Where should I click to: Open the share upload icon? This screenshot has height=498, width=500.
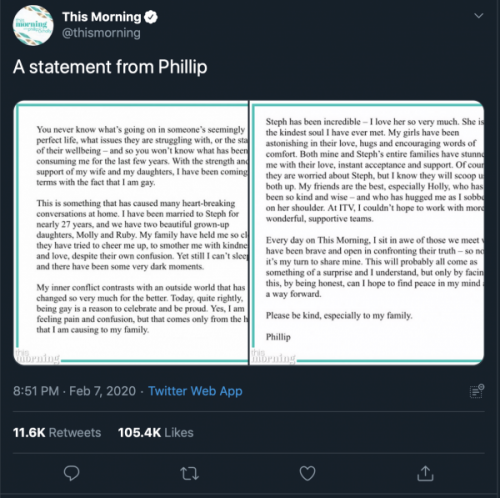tap(425, 473)
